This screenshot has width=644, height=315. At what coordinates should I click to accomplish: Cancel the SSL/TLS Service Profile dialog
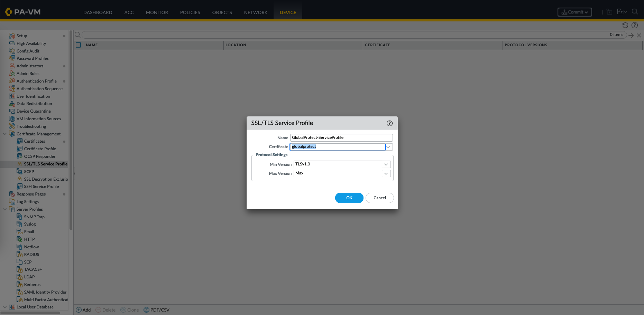pos(379,198)
